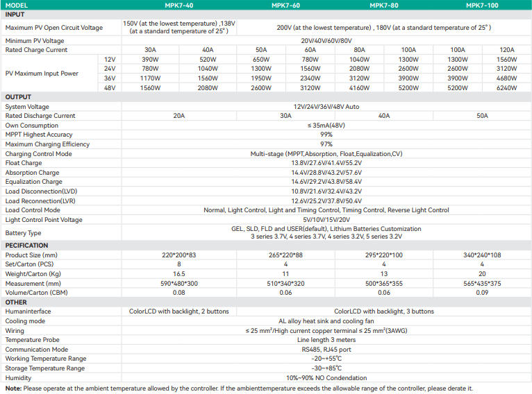This screenshot has width=532, height=394.
Task: Click the PECIFICATION section heading
Action: [x=26, y=246]
